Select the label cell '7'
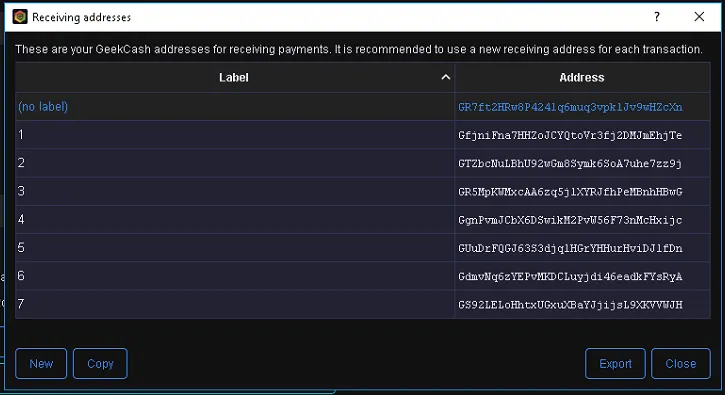The width and height of the screenshot is (725, 395). 234,304
